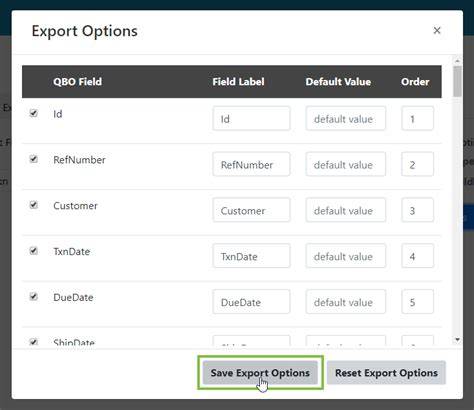474x410 pixels.
Task: Toggle the Customer field checkbox
Action: (34, 205)
